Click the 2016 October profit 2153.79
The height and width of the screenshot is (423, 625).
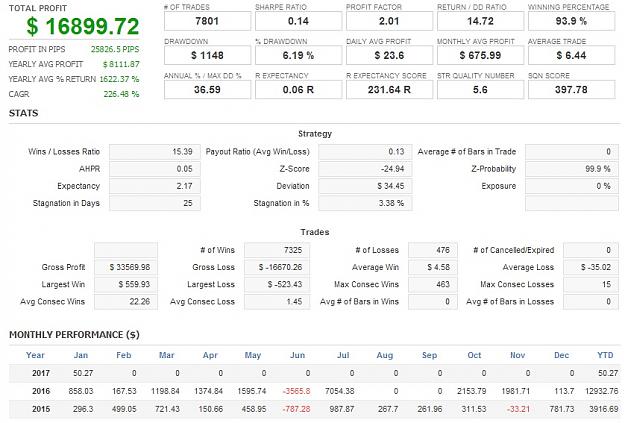472,392
